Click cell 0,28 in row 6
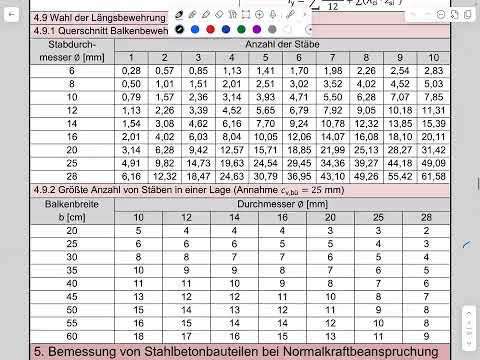This screenshot has width=480, height=360. [x=131, y=71]
